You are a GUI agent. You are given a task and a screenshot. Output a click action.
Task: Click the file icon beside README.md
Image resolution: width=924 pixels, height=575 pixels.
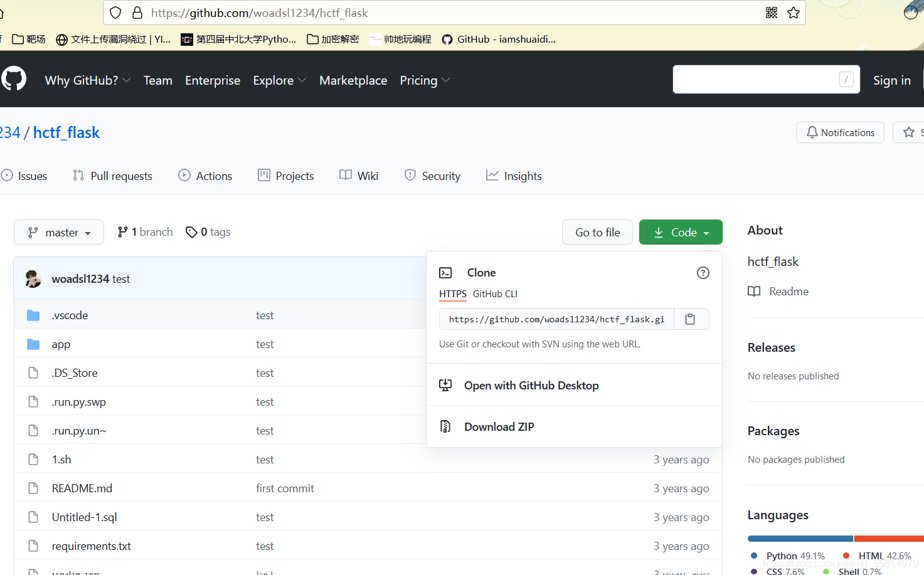(33, 488)
